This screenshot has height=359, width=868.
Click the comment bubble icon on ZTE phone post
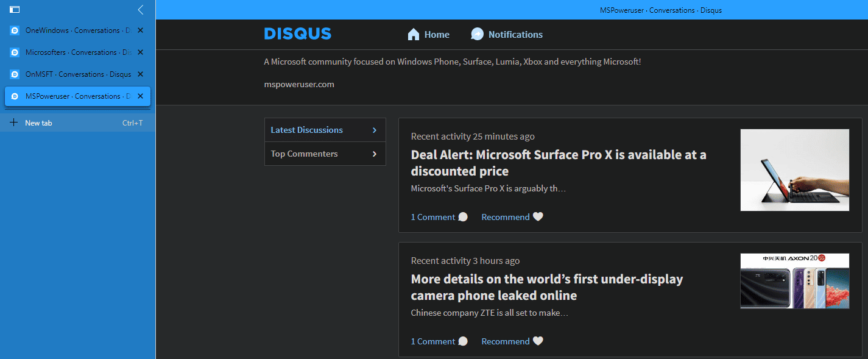[463, 341]
